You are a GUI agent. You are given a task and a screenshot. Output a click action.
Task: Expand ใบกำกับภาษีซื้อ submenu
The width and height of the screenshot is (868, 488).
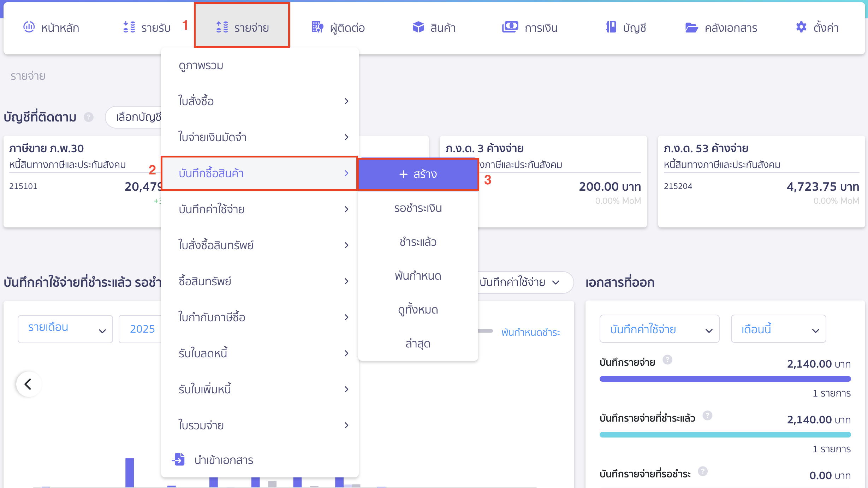[260, 317]
